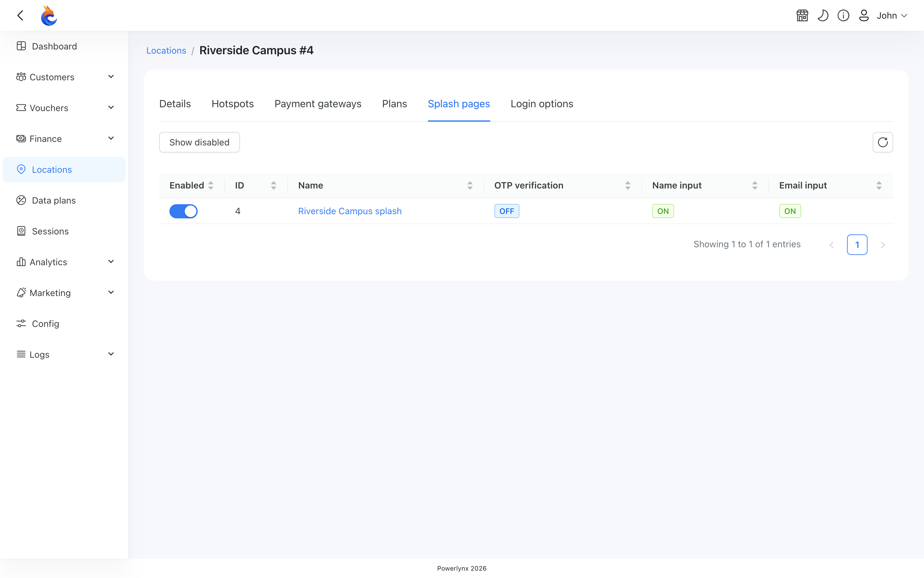This screenshot has width=924, height=578.
Task: Expand the Analytics menu chevron
Action: pos(111,262)
